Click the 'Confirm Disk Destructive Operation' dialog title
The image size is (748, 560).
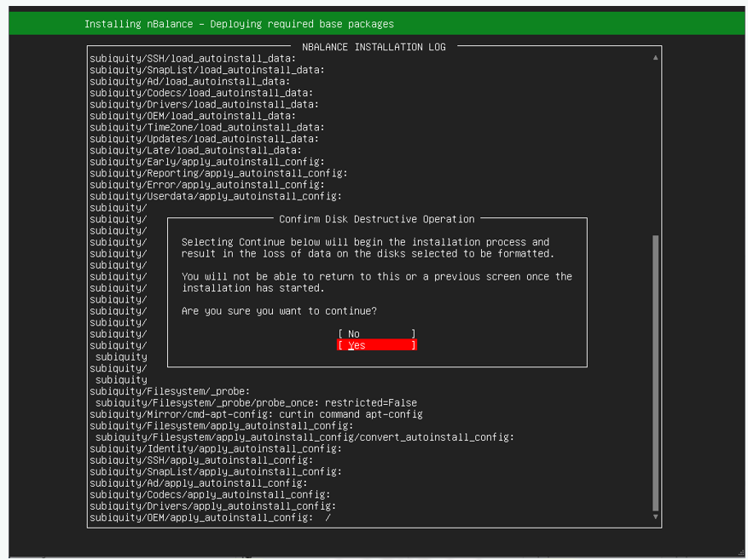[x=376, y=219]
